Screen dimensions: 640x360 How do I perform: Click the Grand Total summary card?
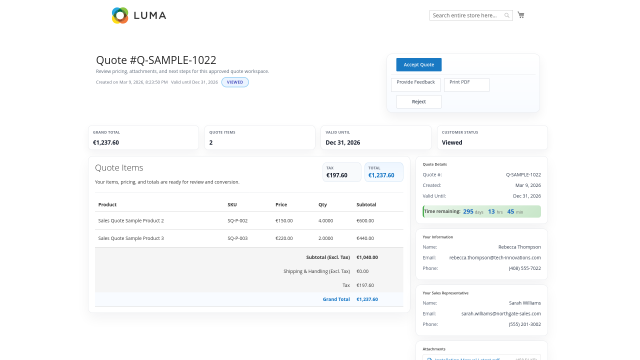143,138
